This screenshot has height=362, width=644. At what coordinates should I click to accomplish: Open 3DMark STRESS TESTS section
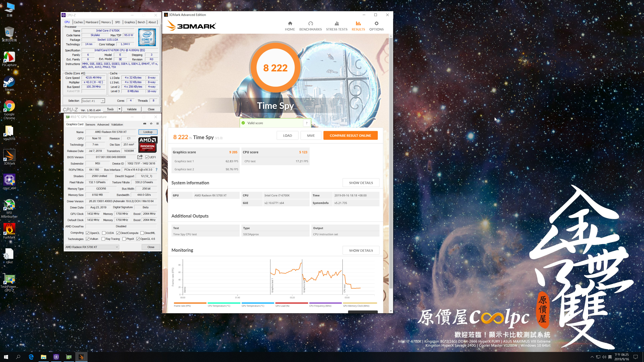coord(336,26)
